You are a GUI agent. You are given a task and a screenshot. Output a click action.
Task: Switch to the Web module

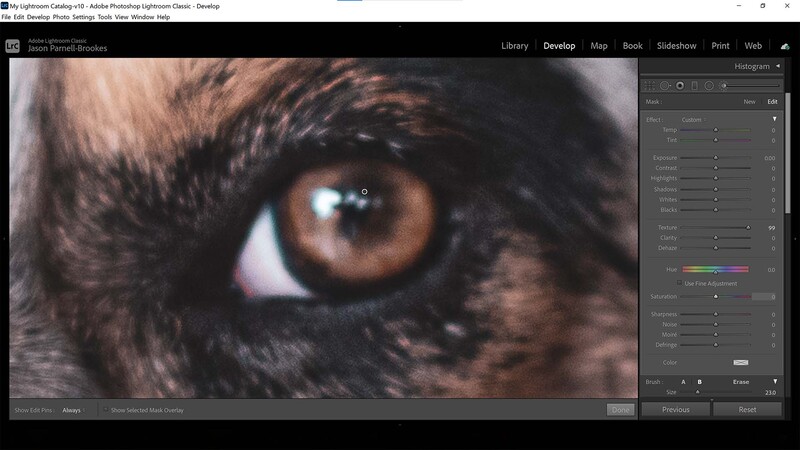(753, 46)
